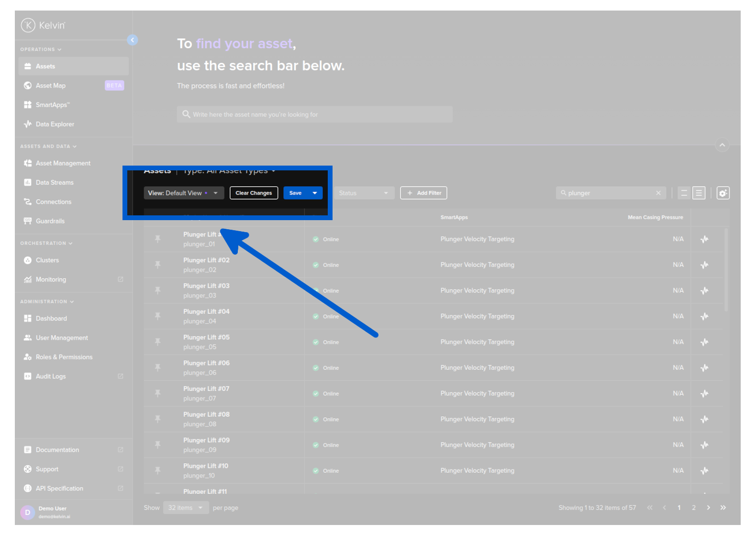This screenshot has height=536, width=756.
Task: Click the asset name search bar
Action: [314, 115]
